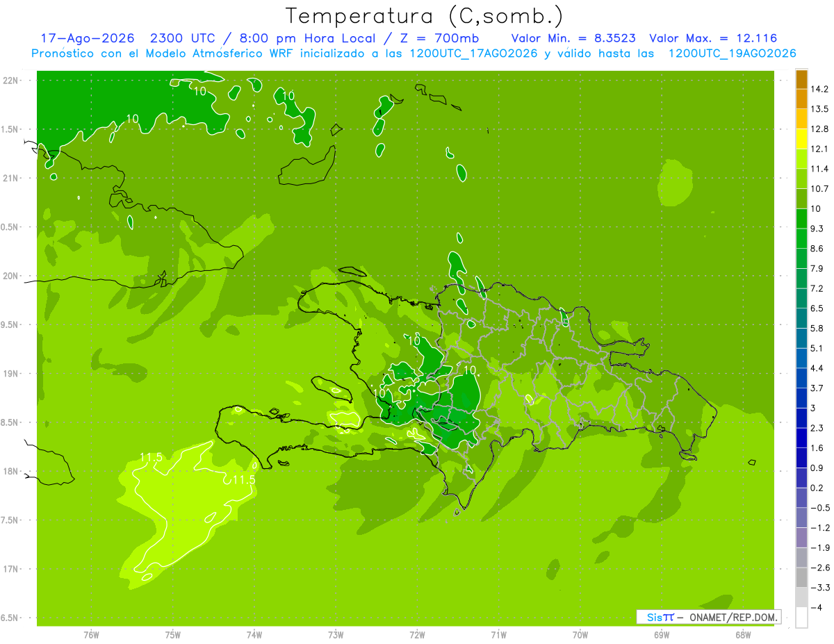Screen dimensions: 834x644
Task: Click the '11.4' legend value
Action: 819,169
